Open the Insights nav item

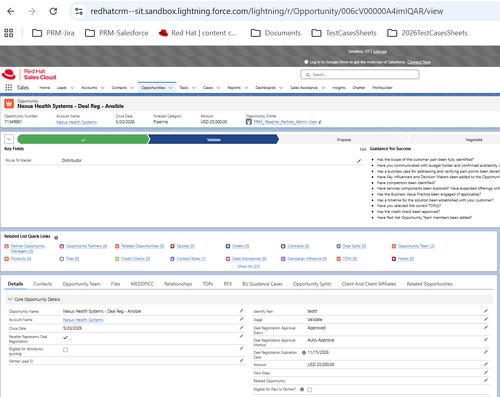click(x=339, y=88)
